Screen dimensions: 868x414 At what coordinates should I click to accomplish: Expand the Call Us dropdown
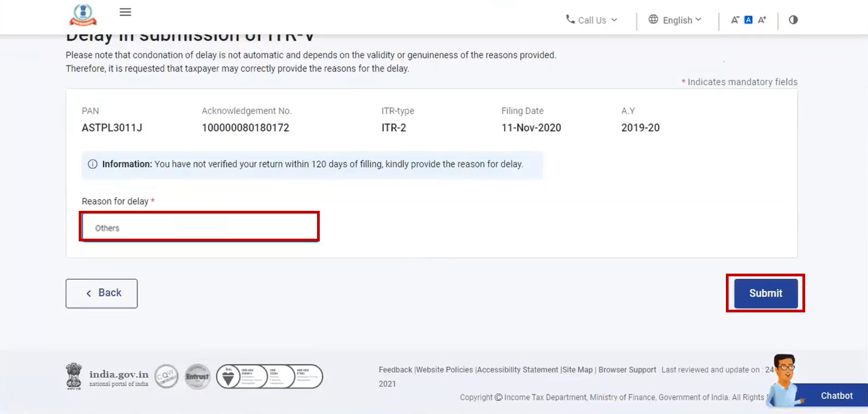(x=591, y=20)
